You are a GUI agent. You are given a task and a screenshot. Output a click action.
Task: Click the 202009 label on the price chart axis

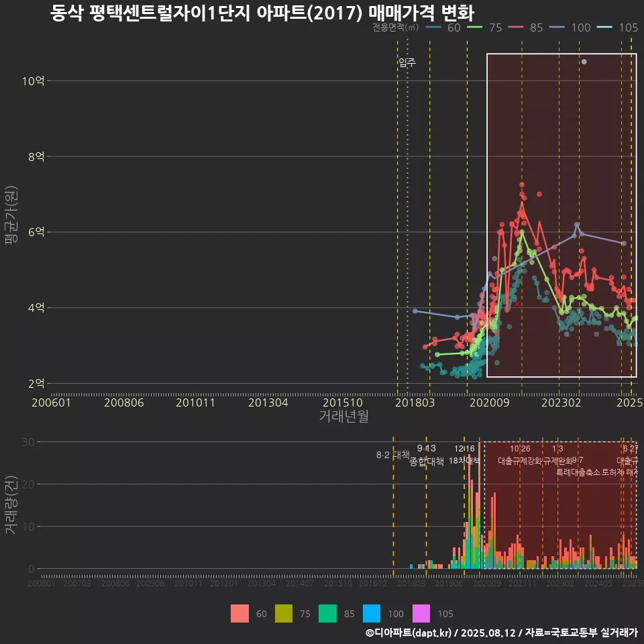tap(489, 402)
